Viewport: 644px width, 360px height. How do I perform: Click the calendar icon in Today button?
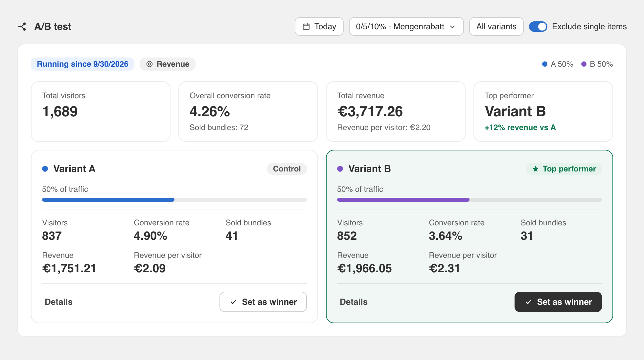pos(306,27)
